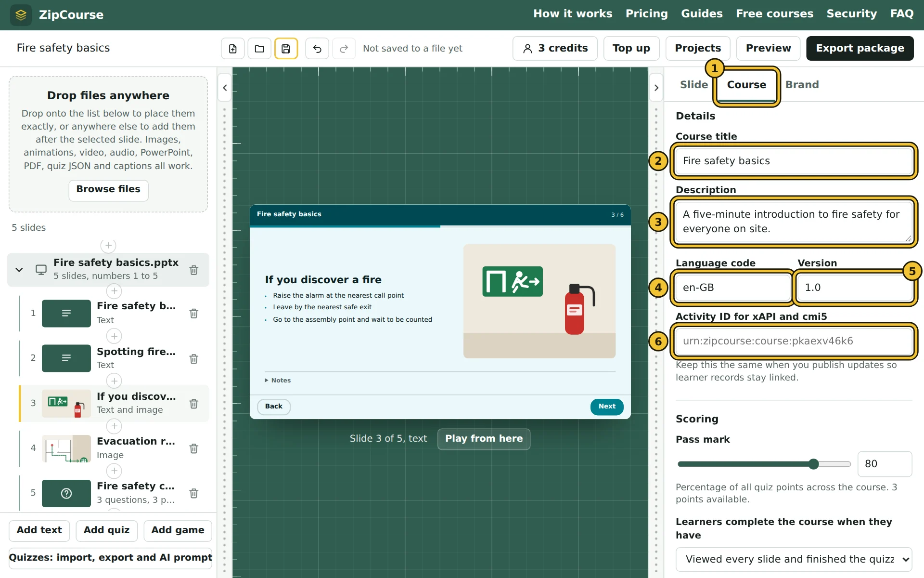
Task: Insert slide between slides 3 and 4
Action: (114, 426)
